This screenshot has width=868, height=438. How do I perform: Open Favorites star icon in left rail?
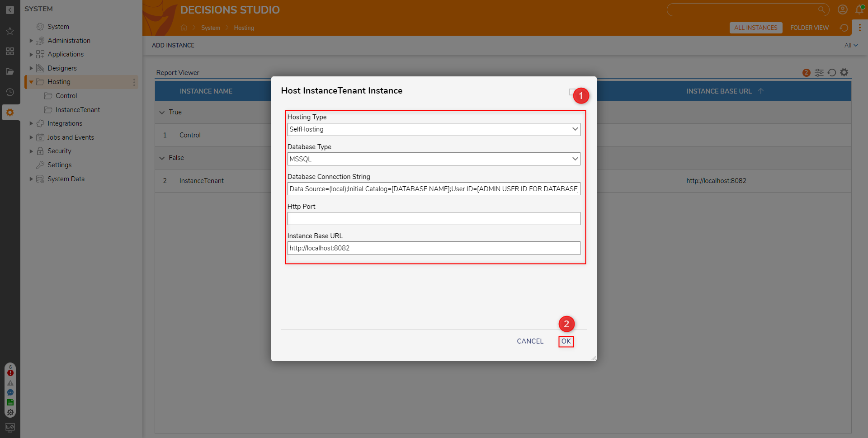[10, 31]
